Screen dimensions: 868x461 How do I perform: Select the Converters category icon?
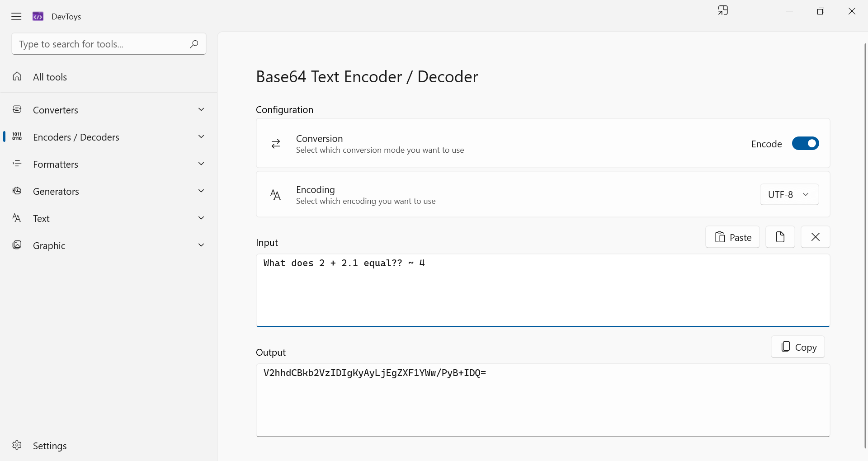click(x=17, y=109)
